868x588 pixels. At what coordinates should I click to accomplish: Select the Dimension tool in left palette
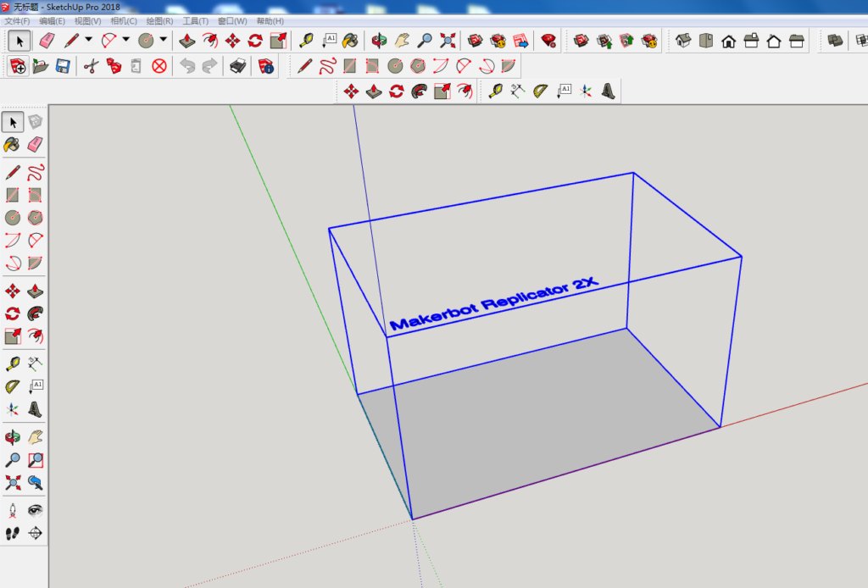35,363
